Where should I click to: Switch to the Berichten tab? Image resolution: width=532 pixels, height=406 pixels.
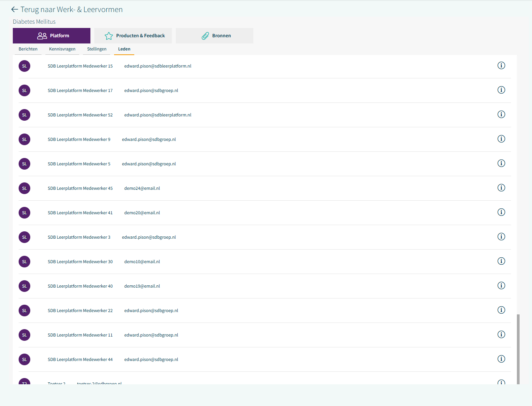(x=28, y=49)
